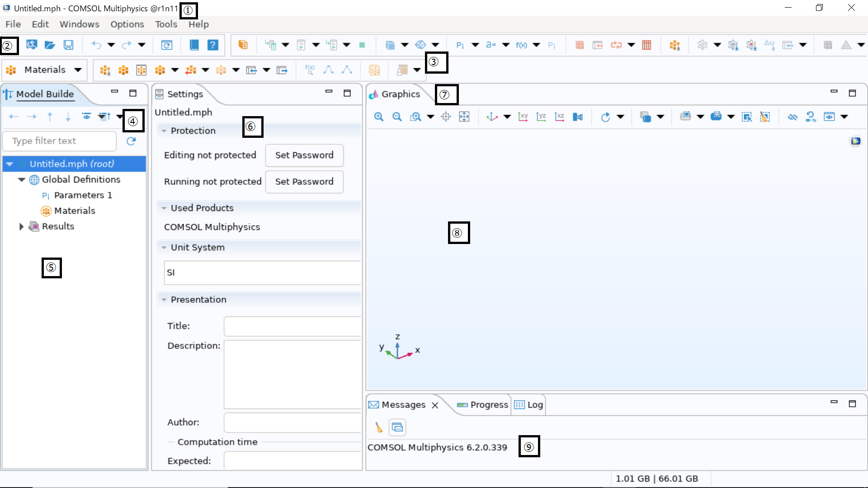
Task: Collapse the Global Definitions tree node
Action: [21, 179]
